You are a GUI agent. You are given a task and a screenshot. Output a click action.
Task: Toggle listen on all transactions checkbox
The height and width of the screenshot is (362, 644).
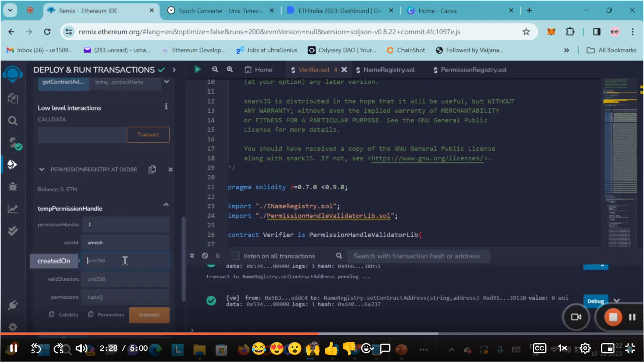[x=235, y=256]
